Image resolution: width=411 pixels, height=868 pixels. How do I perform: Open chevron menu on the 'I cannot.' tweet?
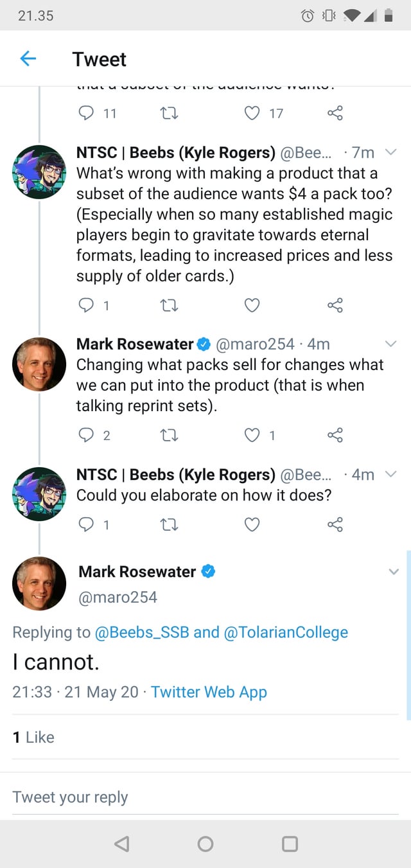(393, 572)
